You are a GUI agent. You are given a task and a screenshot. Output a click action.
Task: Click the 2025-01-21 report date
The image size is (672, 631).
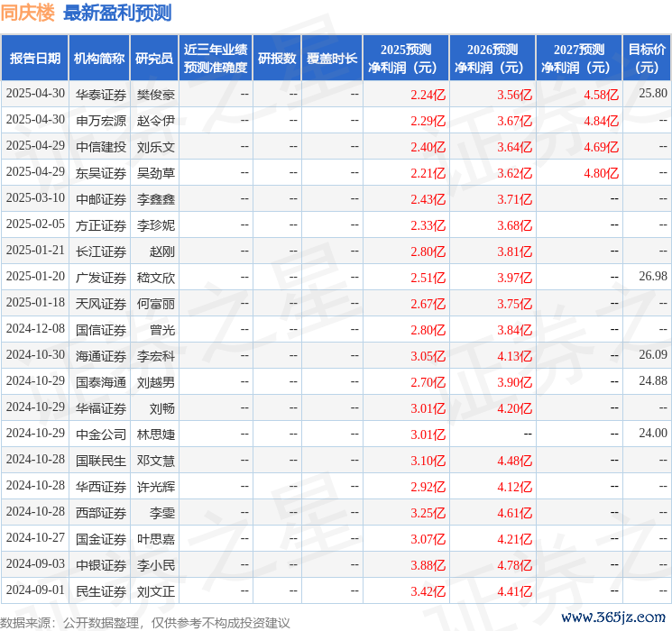[35, 251]
